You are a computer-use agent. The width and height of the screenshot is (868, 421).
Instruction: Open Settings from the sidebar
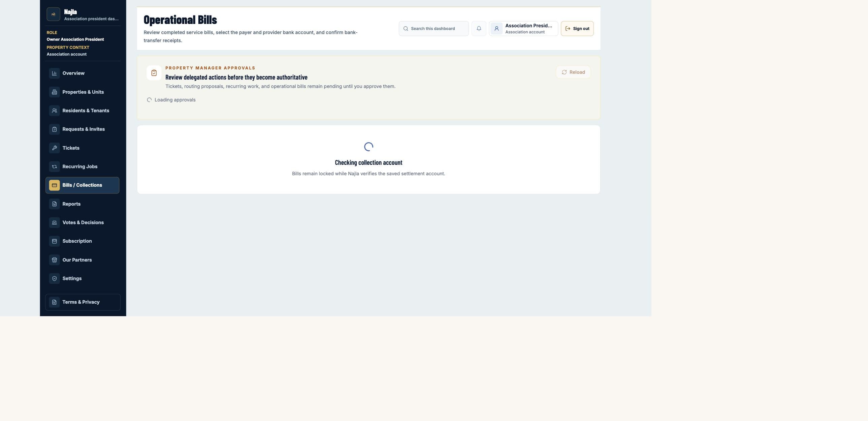point(83,278)
